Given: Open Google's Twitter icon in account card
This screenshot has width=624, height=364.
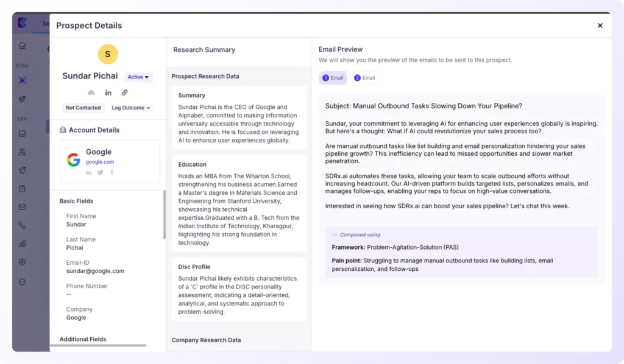Looking at the screenshot, I should (101, 172).
